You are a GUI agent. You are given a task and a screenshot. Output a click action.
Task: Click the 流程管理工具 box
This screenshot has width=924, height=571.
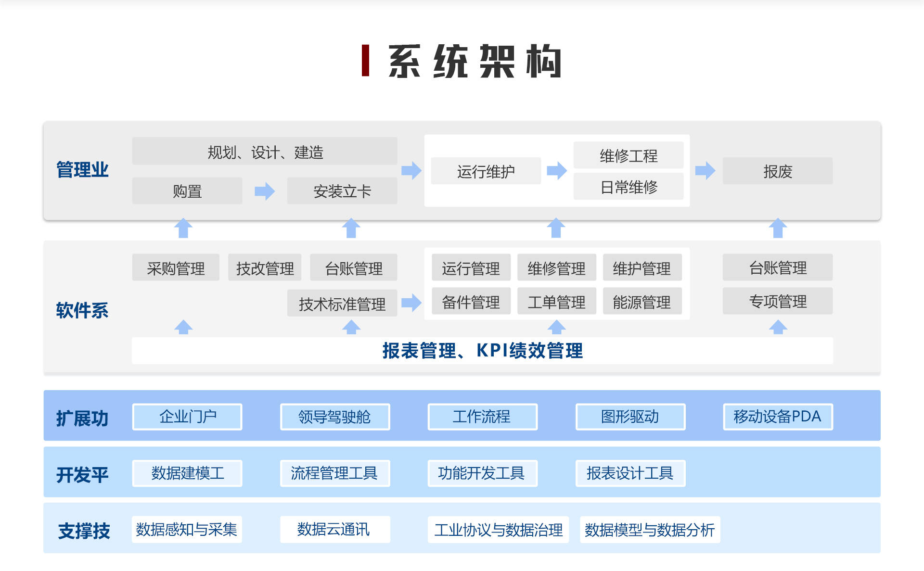335,473
